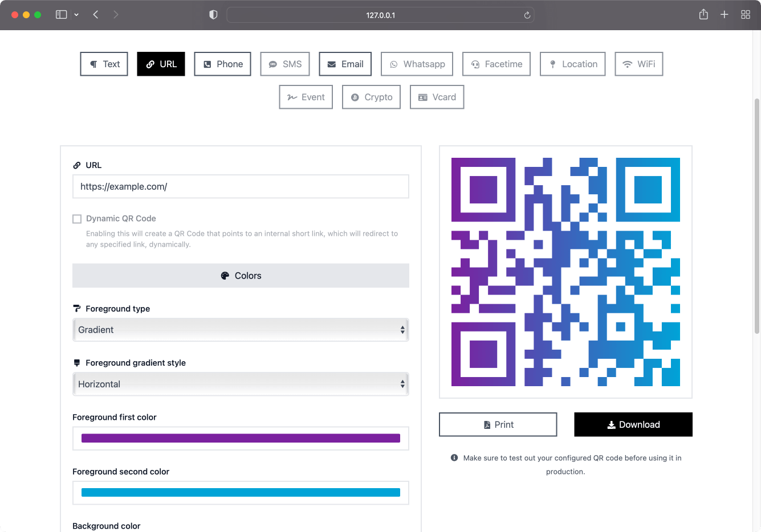Select the Location pin icon

[x=552, y=64]
